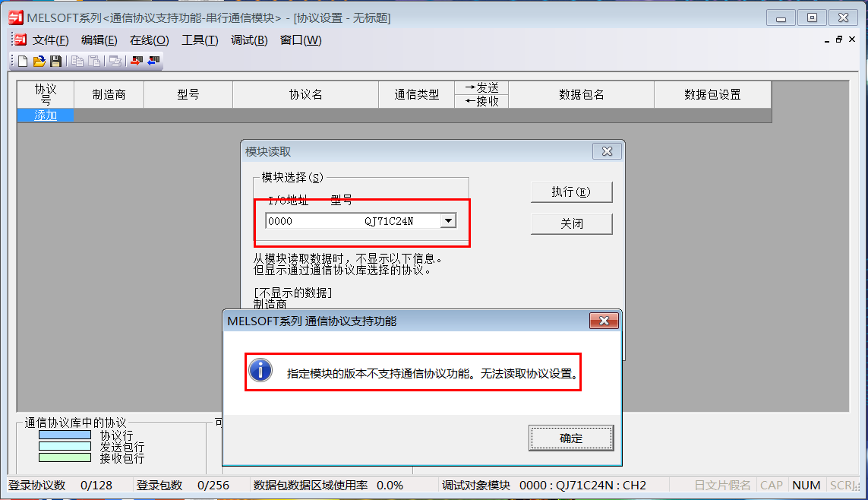868x500 pixels.
Task: Click the Copy toolbar icon
Action: 77,61
